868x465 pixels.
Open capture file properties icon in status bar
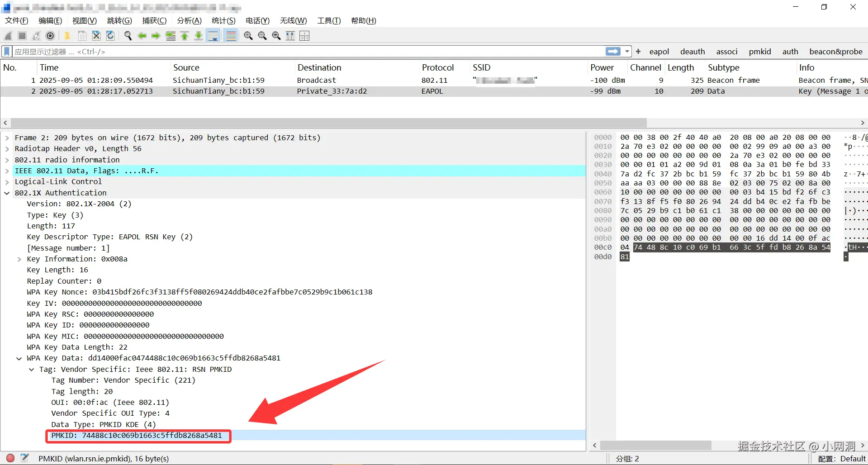[24, 458]
